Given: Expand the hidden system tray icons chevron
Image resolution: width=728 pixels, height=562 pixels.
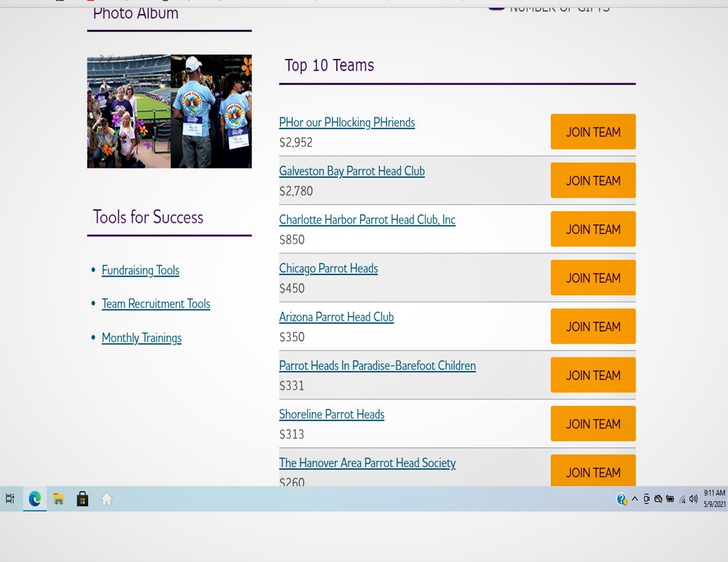Looking at the screenshot, I should pos(635,499).
